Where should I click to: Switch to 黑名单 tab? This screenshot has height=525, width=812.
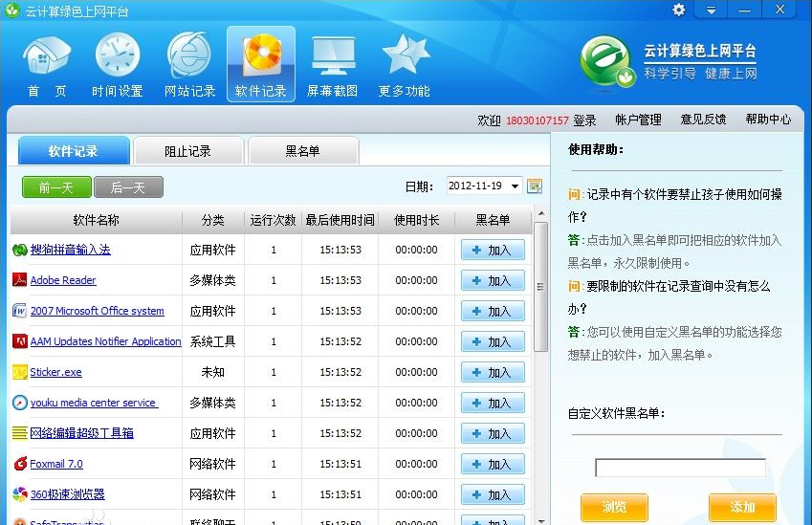(303, 151)
